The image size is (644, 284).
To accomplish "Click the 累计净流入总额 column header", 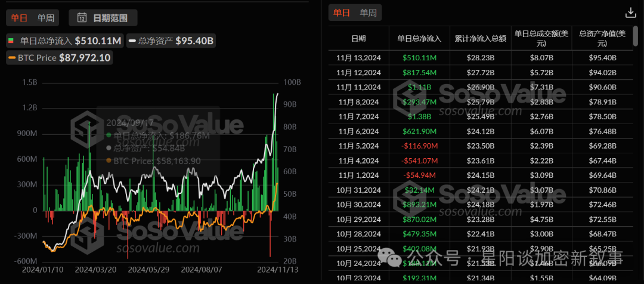I will tap(480, 39).
